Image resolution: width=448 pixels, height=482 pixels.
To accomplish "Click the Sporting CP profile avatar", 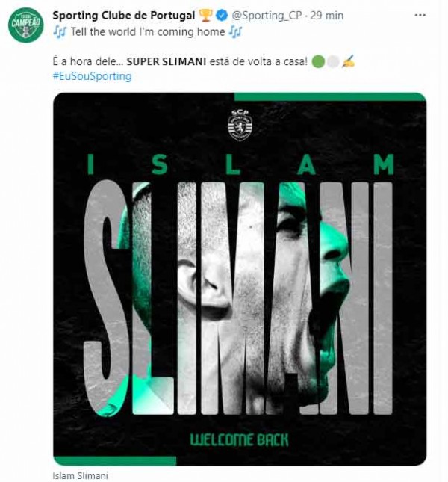I will [26, 25].
